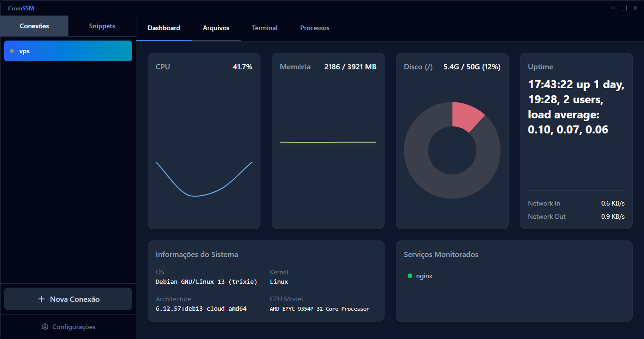Viewport: 644px width, 339px height.
Task: Switch to Snippets sidebar tab
Action: pyautogui.click(x=102, y=26)
